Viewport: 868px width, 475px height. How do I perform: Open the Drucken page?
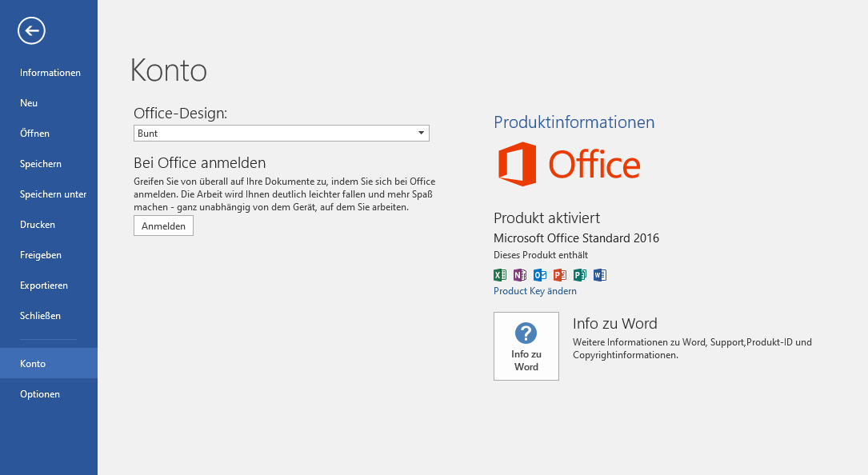(38, 225)
